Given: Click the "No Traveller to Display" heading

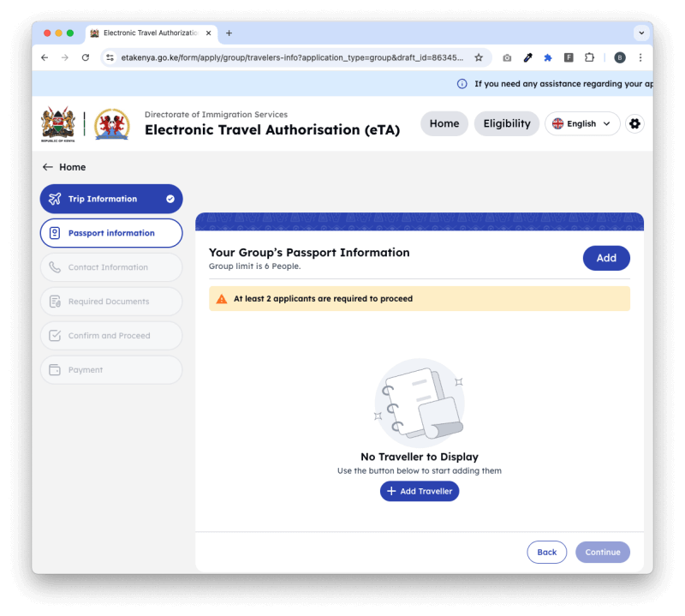Looking at the screenshot, I should pos(420,457).
